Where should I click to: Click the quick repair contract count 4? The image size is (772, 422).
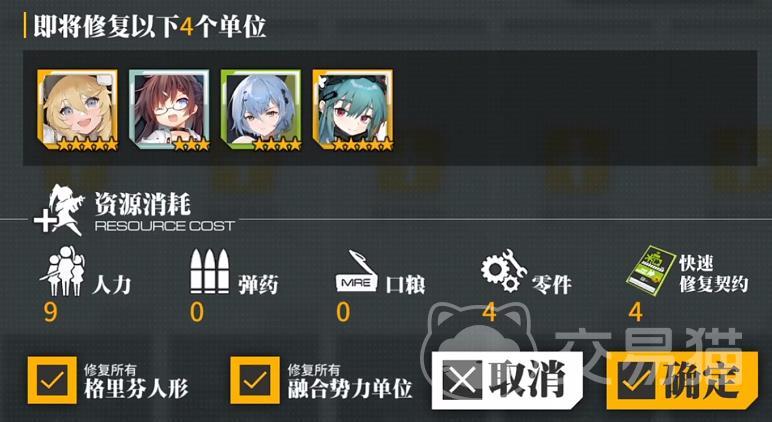[636, 313]
